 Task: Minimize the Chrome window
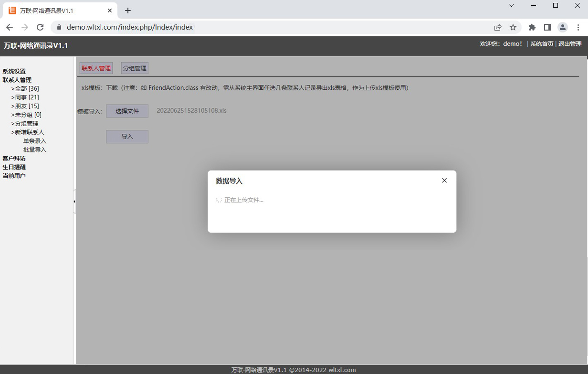534,6
